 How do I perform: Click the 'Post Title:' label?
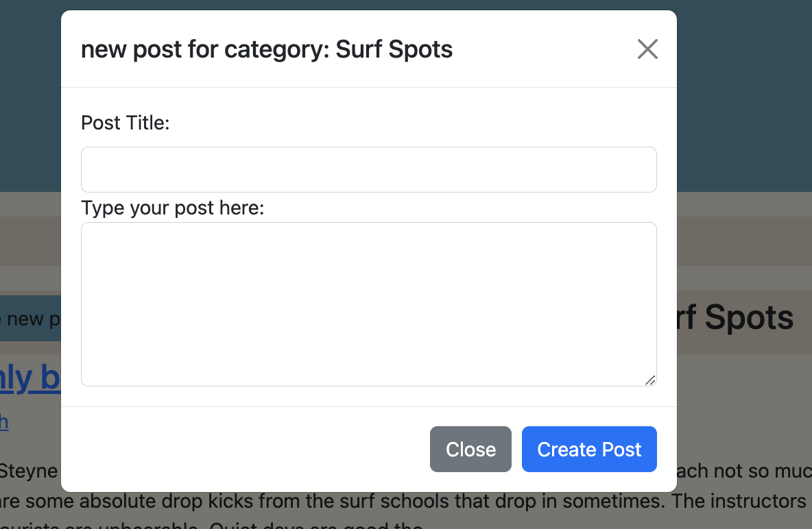pyautogui.click(x=125, y=123)
